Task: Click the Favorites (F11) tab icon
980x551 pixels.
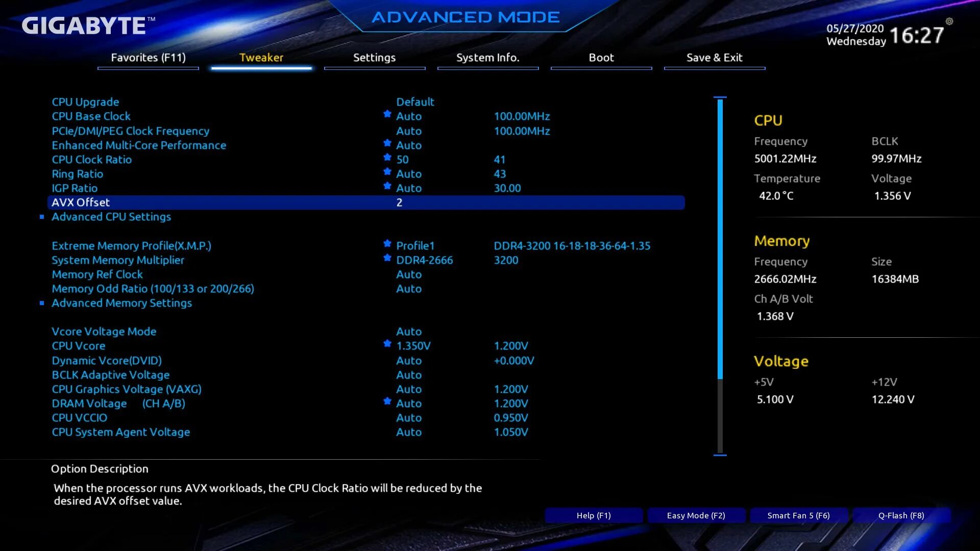Action: tap(148, 57)
